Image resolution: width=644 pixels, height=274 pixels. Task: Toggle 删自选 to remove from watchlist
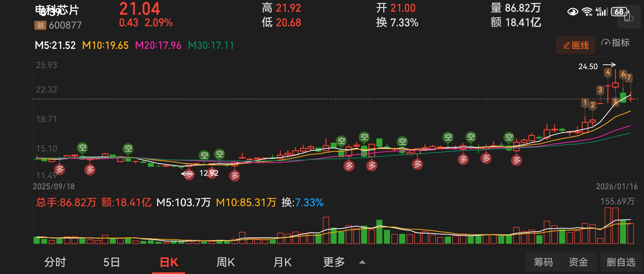pyautogui.click(x=621, y=262)
